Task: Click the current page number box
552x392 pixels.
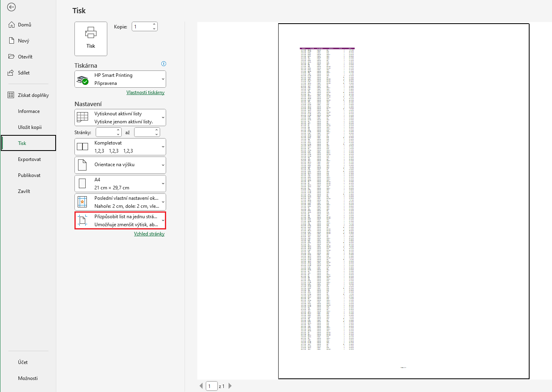Action: point(212,386)
